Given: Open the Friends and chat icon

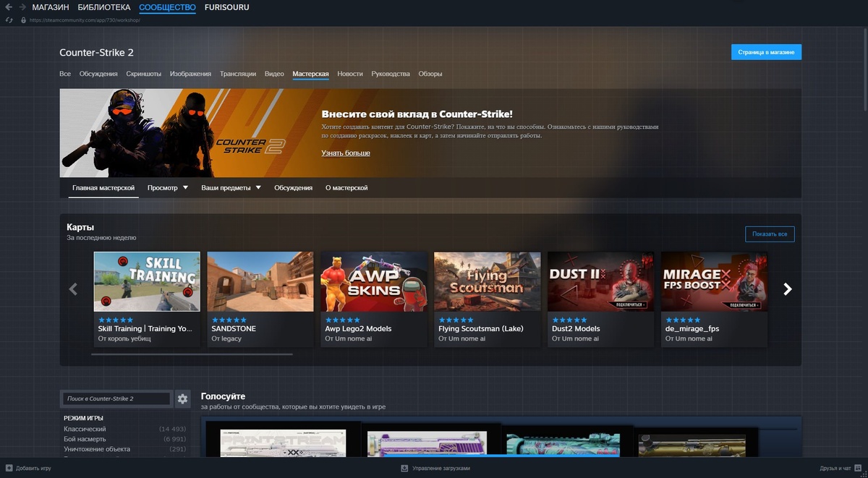Looking at the screenshot, I should tap(857, 468).
